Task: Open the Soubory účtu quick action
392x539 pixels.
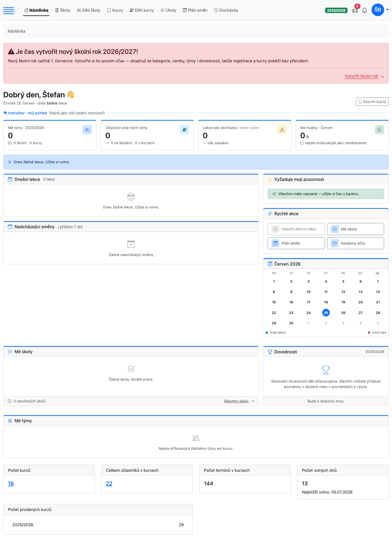Action: [356, 243]
